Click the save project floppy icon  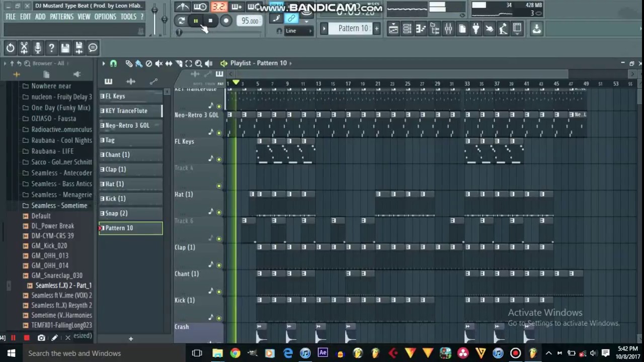click(65, 48)
